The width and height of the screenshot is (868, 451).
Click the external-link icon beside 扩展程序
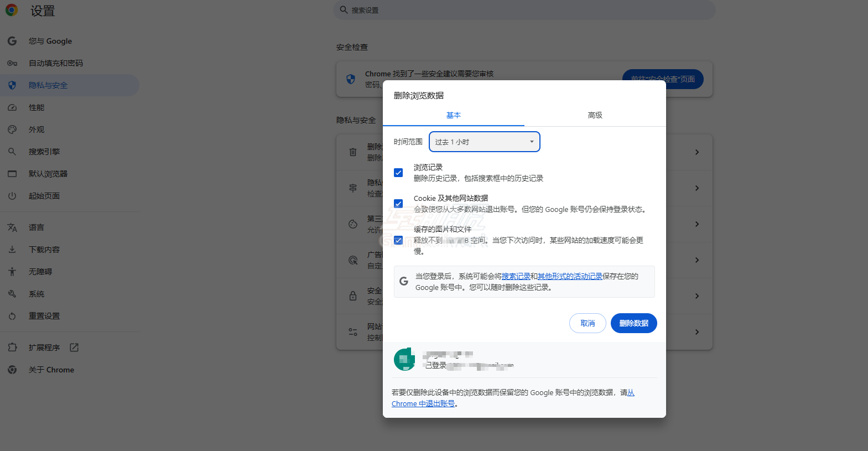(x=74, y=348)
